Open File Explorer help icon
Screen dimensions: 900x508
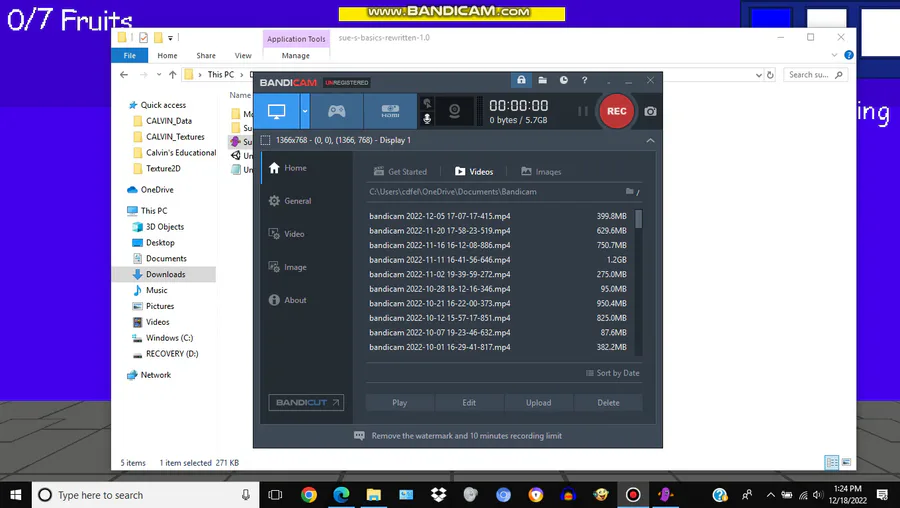click(x=848, y=55)
